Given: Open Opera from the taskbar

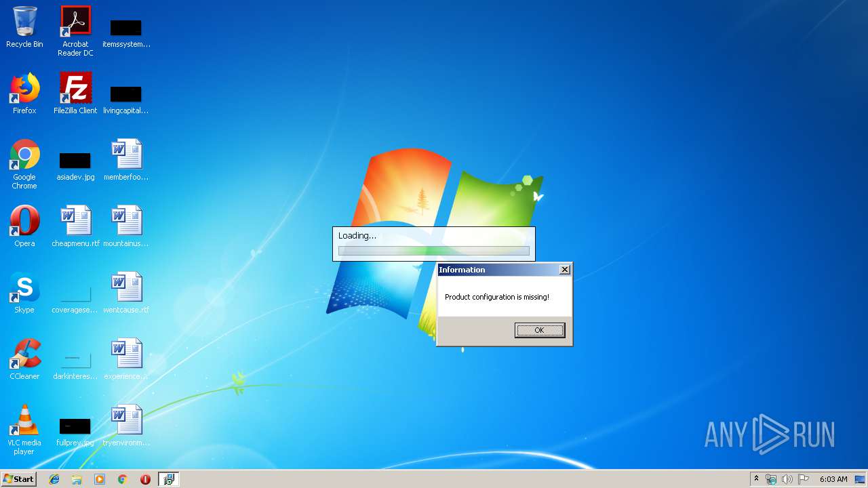Looking at the screenshot, I should click(x=145, y=479).
